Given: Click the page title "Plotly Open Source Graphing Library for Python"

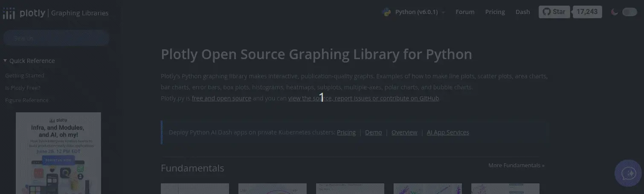Looking at the screenshot, I should click(x=316, y=54).
